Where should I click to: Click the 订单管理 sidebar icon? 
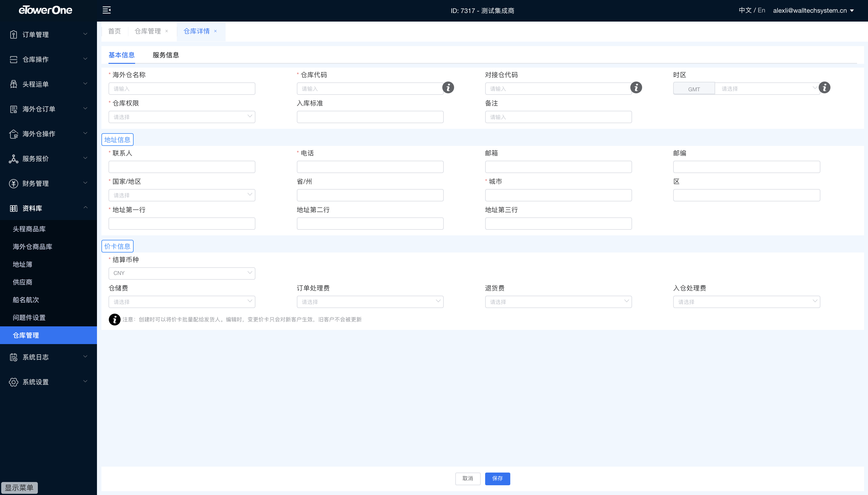point(14,34)
